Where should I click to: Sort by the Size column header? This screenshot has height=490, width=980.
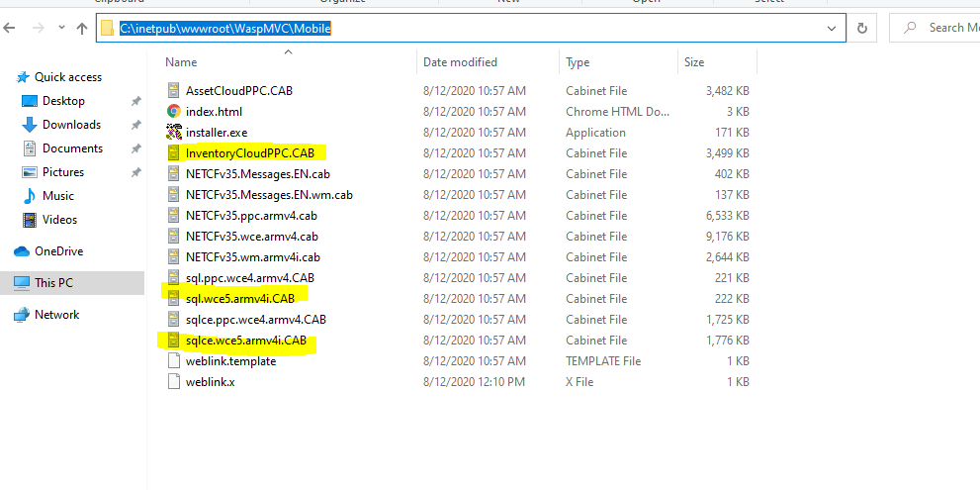[x=694, y=62]
